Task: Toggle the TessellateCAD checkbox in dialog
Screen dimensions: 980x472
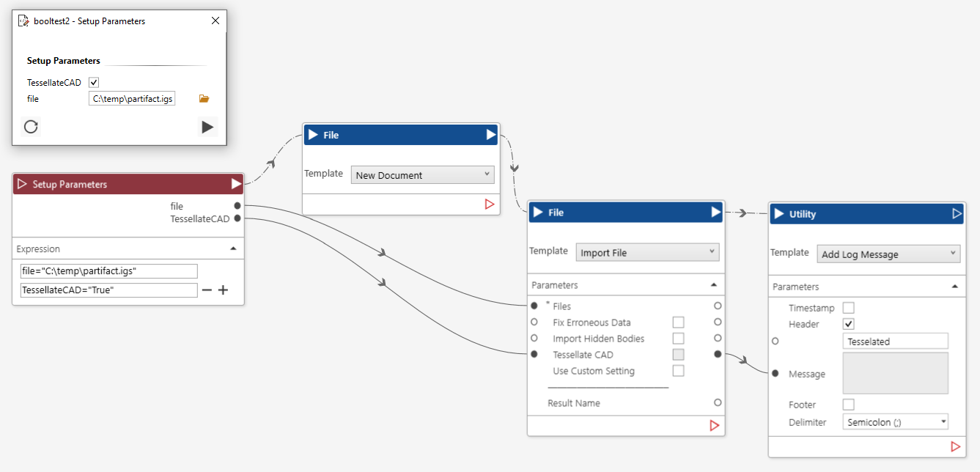Action: point(94,83)
